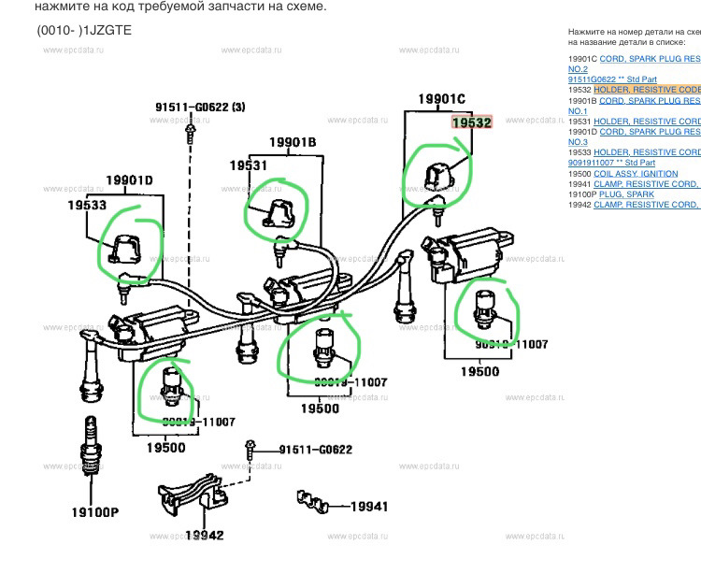Image resolution: width=701 pixels, height=588 pixels.
Task: Open the 19901D CORD, SPARK PLUG link
Action: coord(650,132)
